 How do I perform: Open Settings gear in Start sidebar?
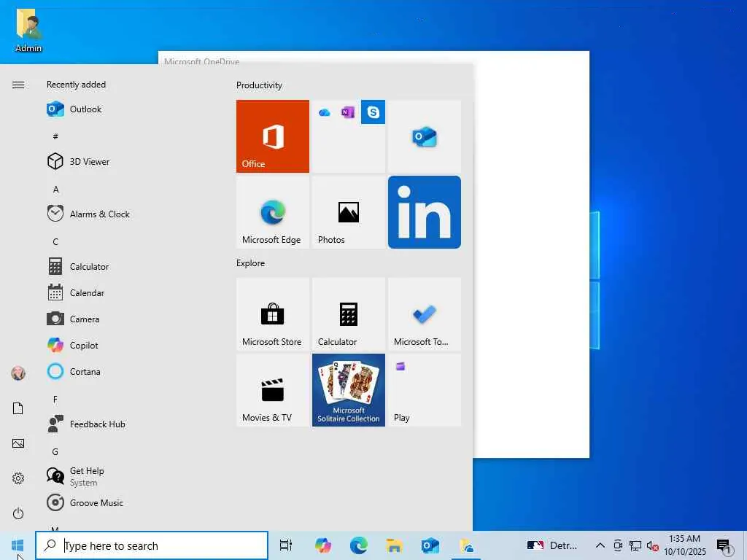18,478
